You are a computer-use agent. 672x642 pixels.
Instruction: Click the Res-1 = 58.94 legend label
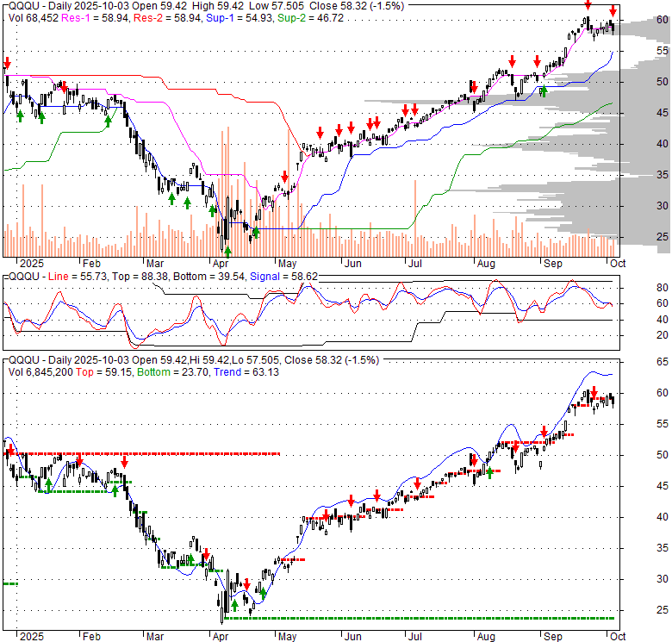pos(95,18)
